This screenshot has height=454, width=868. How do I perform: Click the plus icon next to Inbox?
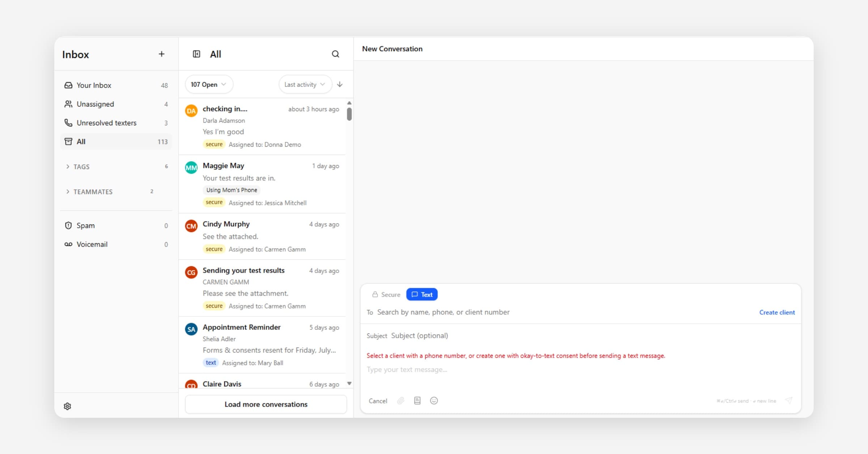coord(161,54)
